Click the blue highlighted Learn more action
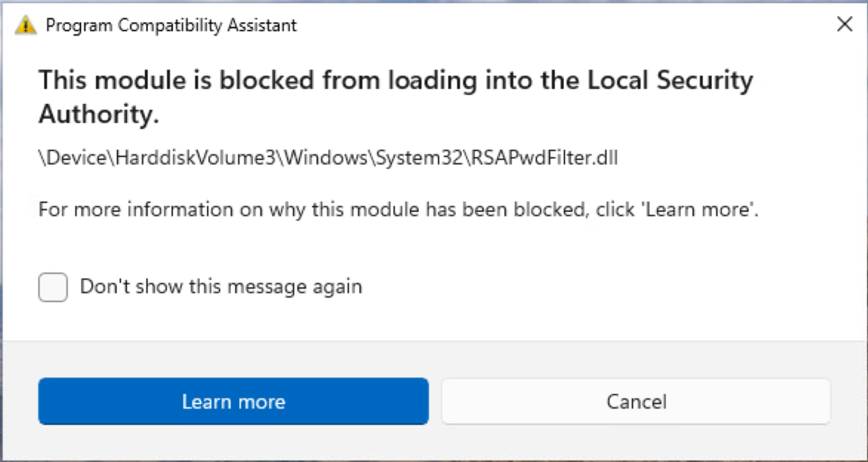The height and width of the screenshot is (462, 868). pyautogui.click(x=233, y=402)
